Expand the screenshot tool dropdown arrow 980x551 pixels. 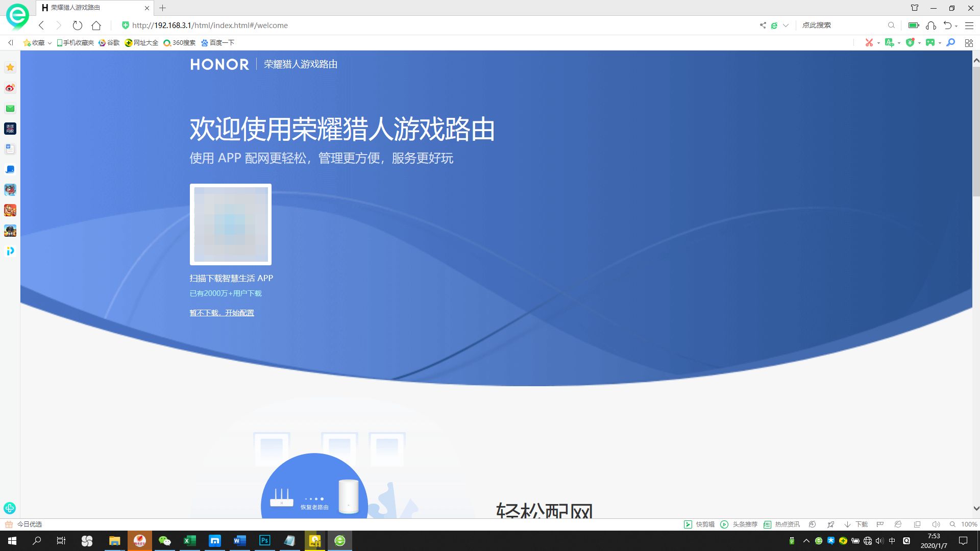click(878, 43)
